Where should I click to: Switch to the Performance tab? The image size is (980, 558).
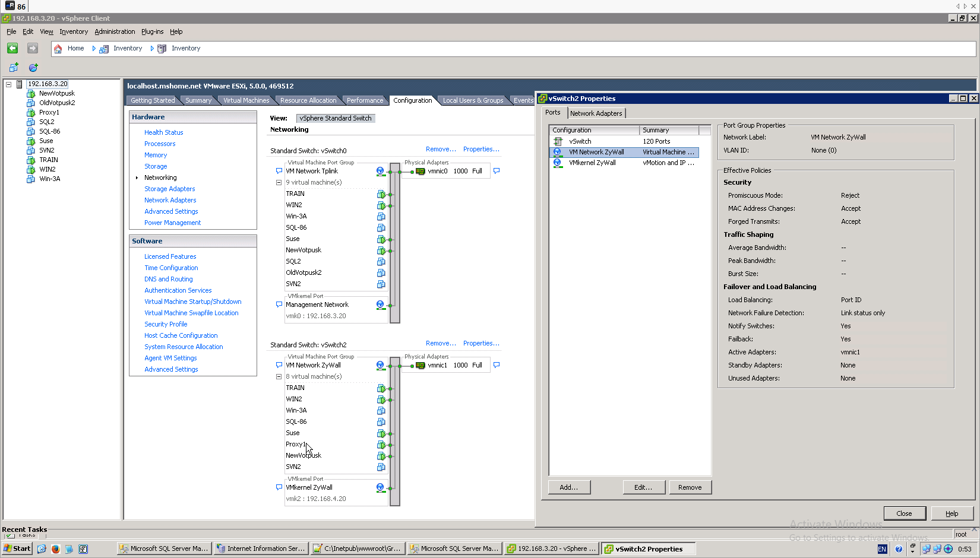click(365, 100)
